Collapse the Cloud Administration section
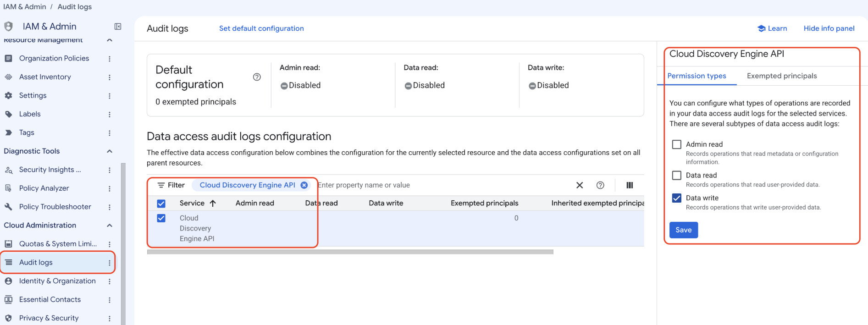Screen dimensions: 868x325 pyautogui.click(x=110, y=226)
